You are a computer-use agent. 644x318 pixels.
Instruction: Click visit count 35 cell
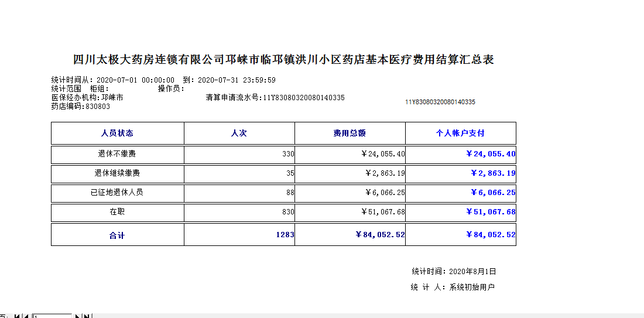pyautogui.click(x=239, y=173)
